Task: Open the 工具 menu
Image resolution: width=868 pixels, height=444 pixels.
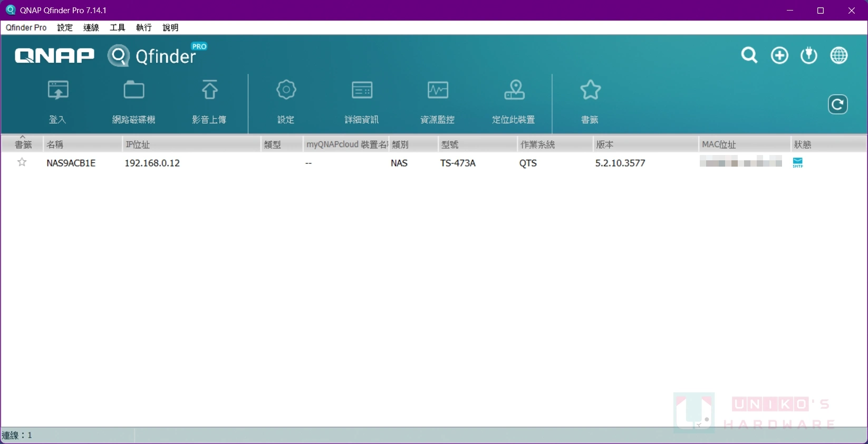Action: tap(117, 27)
